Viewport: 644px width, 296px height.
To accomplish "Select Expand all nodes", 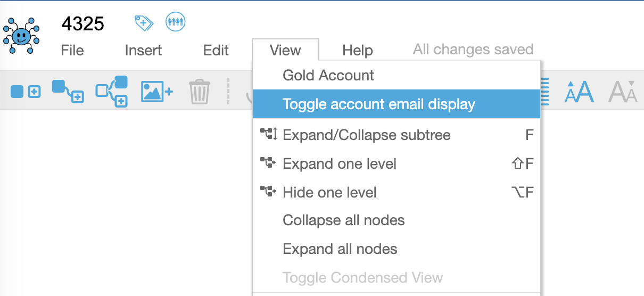I will (x=397, y=249).
